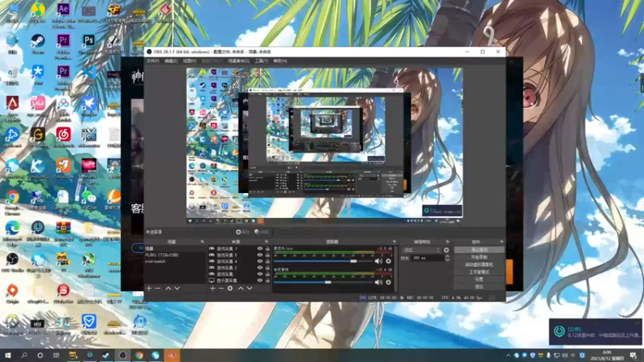This screenshot has height=362, width=644.
Task: Pop out the 混音器 dock panel
Action: click(394, 242)
